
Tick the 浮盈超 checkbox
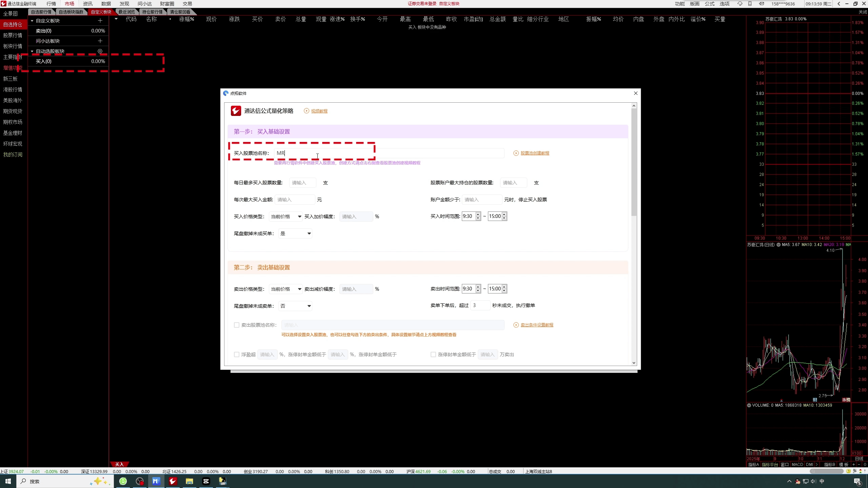click(237, 354)
